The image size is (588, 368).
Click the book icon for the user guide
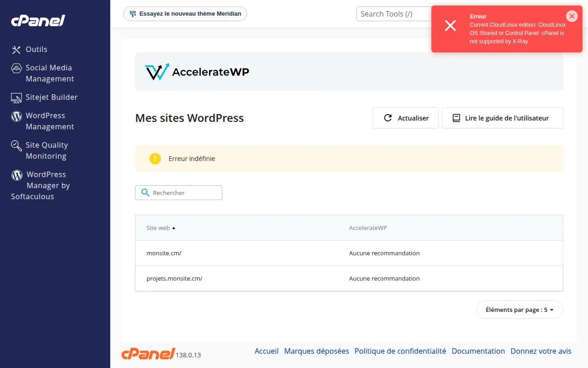(456, 118)
